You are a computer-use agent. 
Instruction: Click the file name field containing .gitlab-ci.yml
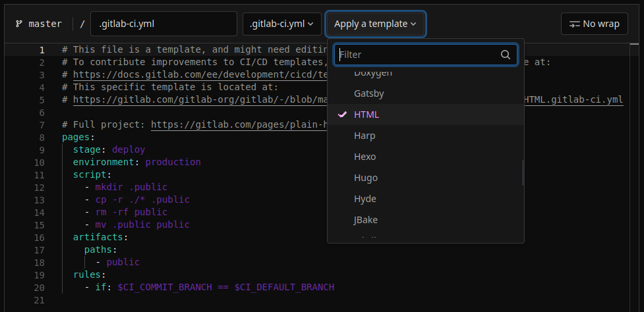pos(163,24)
